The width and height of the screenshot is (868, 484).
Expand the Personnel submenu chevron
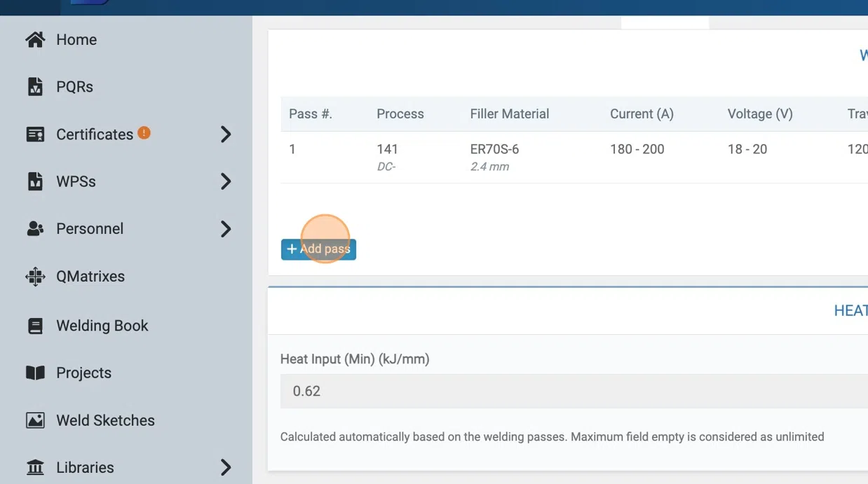pos(226,228)
